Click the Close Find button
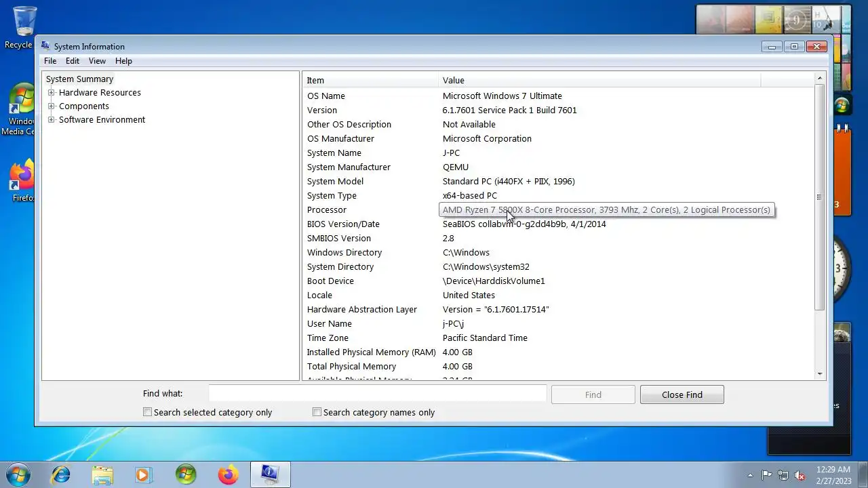Screen dimensions: 868x488 point(682,394)
